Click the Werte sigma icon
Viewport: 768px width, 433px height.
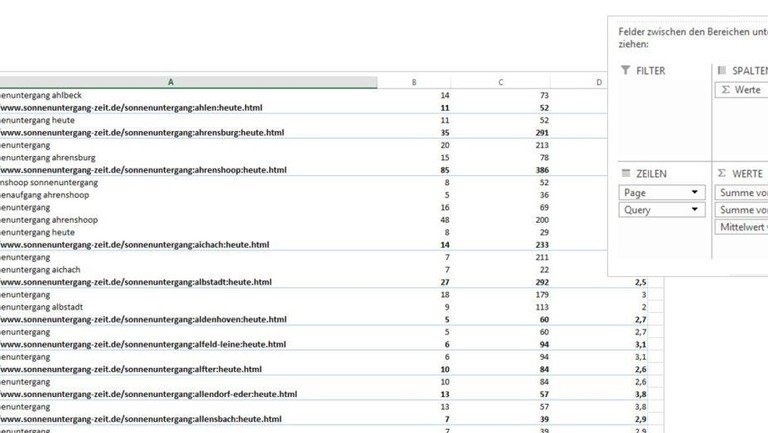[x=721, y=173]
